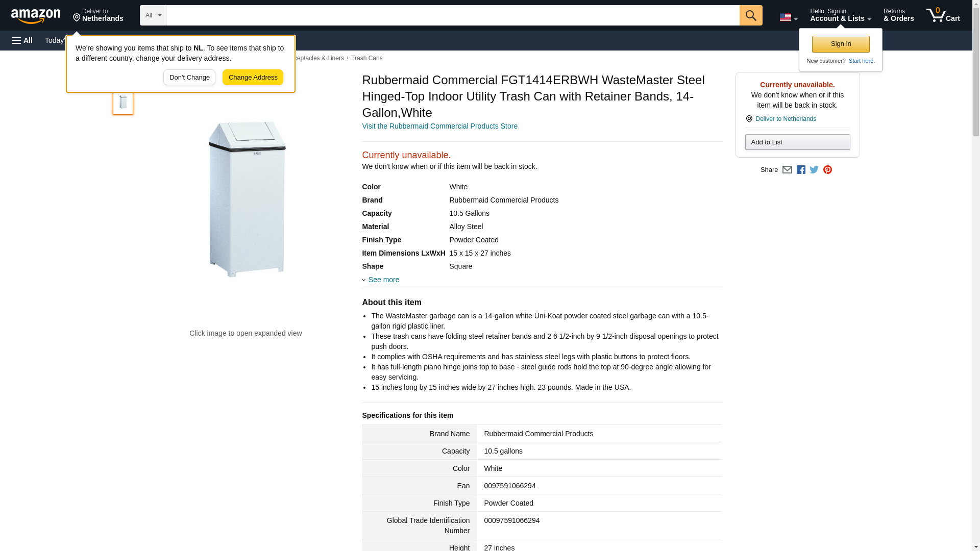Screen dimensions: 980x551
Task: Click the Sign in button
Action: [x=840, y=44]
